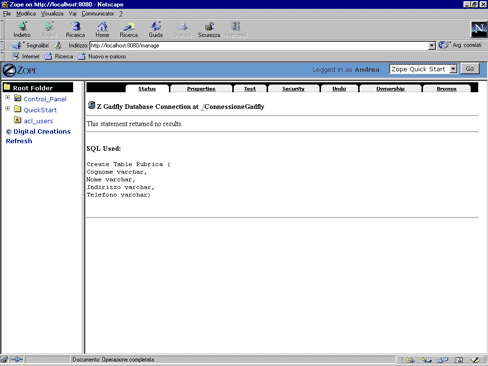
Task: Open the acl_users link
Action: click(x=38, y=121)
